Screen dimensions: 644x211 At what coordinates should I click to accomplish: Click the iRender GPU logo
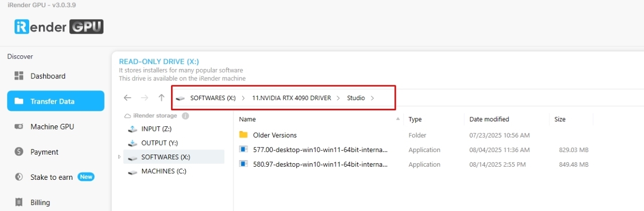59,27
